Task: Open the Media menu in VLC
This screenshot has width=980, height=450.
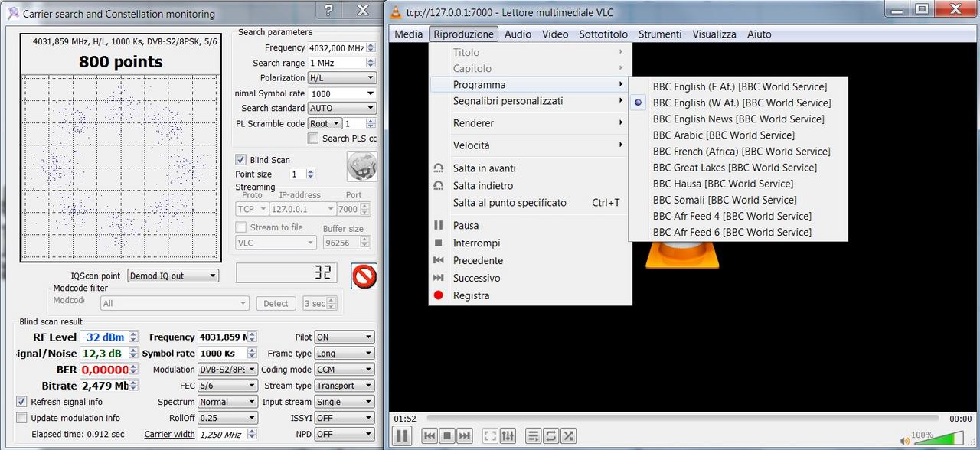Action: (408, 34)
